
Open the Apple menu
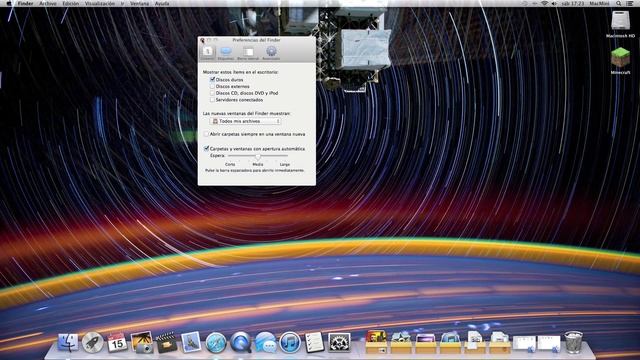9,3
